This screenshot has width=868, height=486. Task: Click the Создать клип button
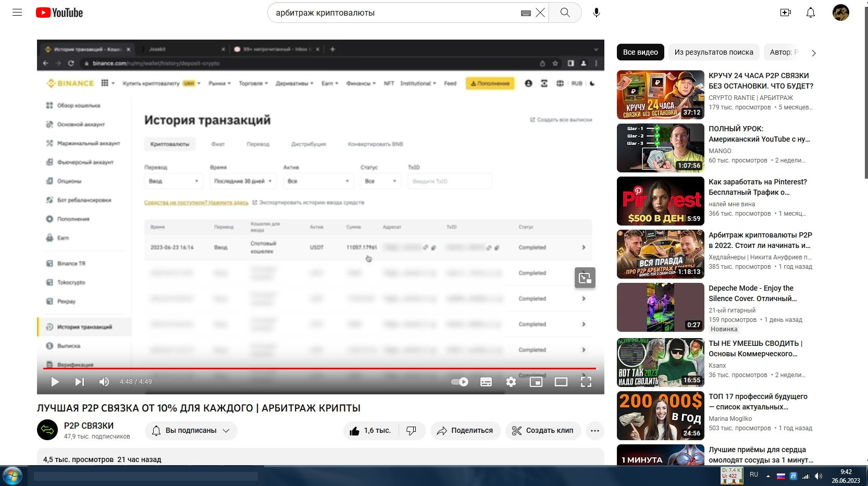pyautogui.click(x=543, y=431)
